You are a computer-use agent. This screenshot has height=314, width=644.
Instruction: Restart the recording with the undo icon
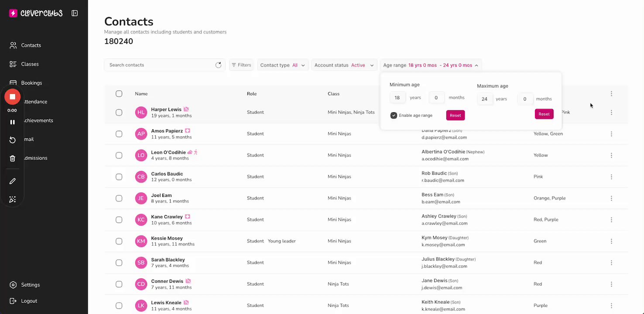(x=13, y=140)
